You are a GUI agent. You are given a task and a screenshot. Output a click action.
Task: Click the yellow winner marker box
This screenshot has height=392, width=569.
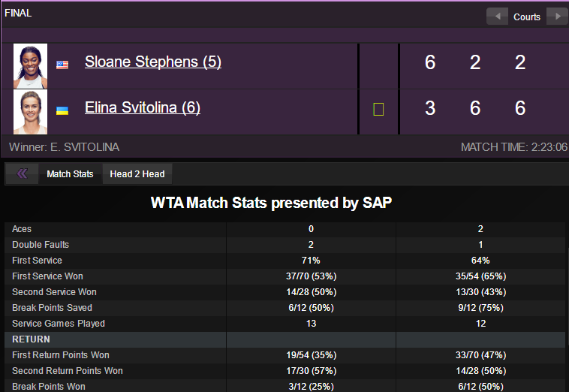pos(378,110)
